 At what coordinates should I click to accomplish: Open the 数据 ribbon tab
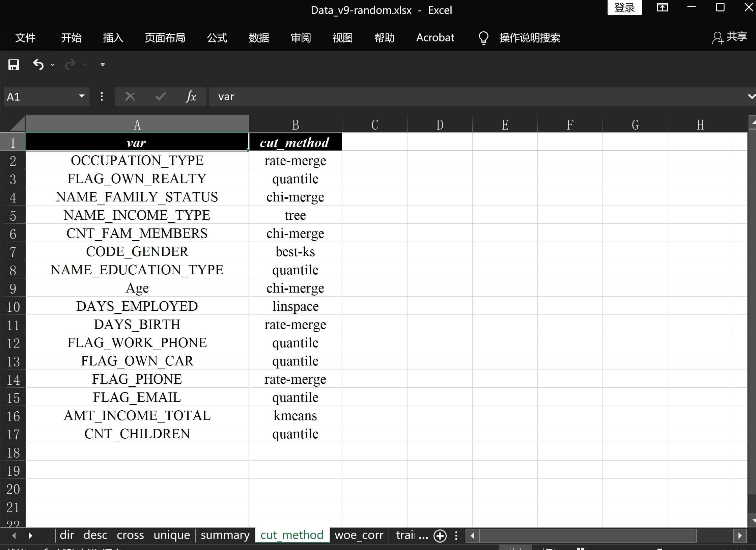pyautogui.click(x=259, y=38)
